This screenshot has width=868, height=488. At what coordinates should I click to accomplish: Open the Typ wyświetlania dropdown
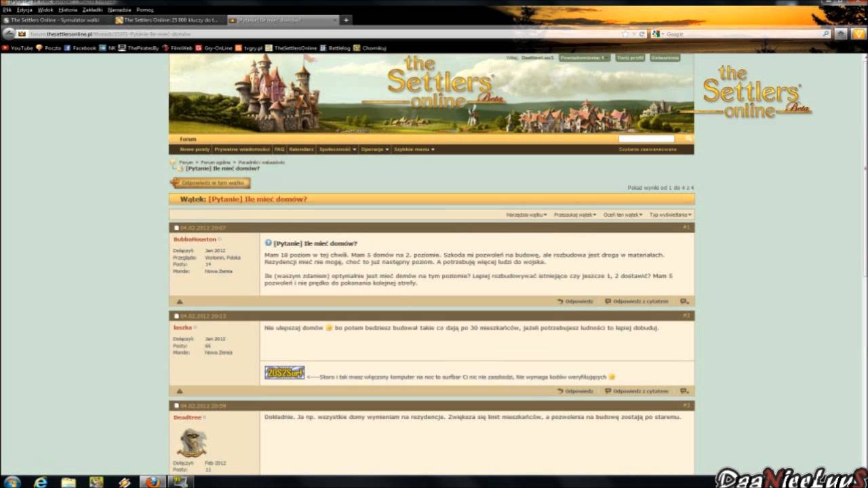click(671, 215)
